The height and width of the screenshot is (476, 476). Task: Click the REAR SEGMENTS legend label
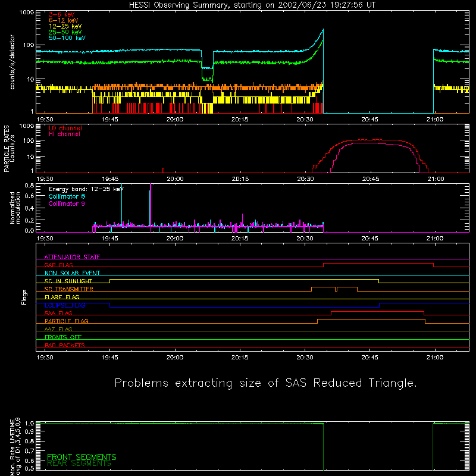pos(79,463)
